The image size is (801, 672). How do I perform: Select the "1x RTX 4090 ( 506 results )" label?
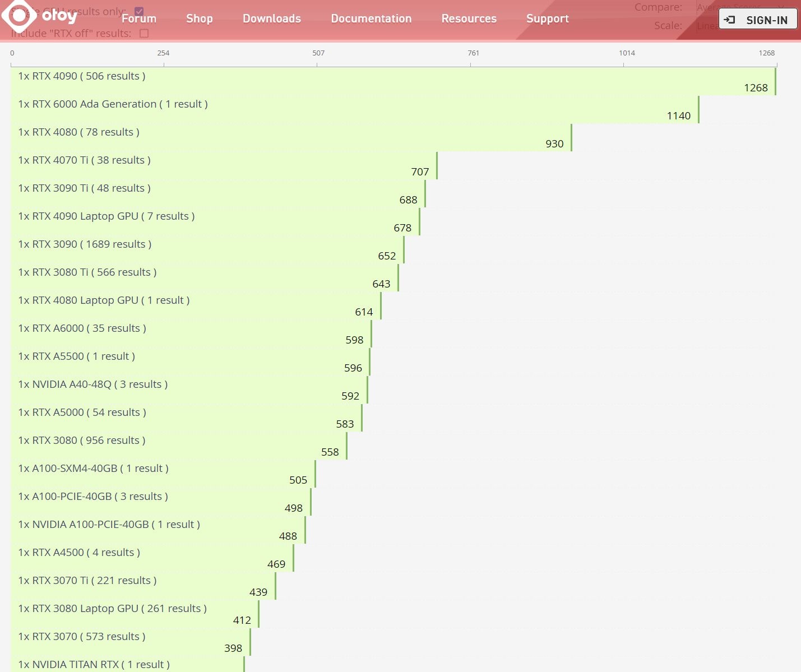[82, 76]
